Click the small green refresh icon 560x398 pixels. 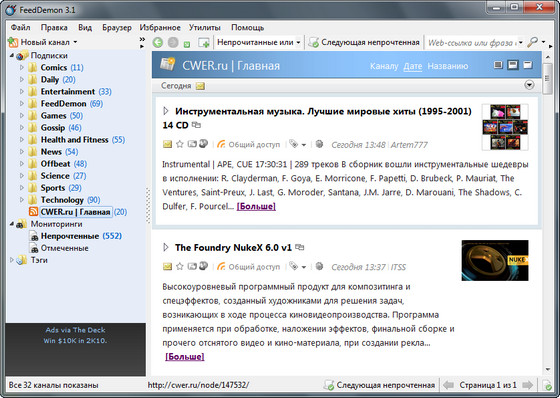coord(187,44)
